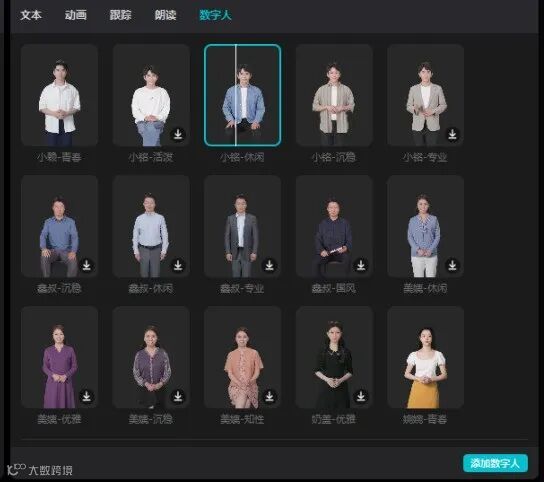Click the label text 美婧-知性
544x482 pixels.
point(242,419)
